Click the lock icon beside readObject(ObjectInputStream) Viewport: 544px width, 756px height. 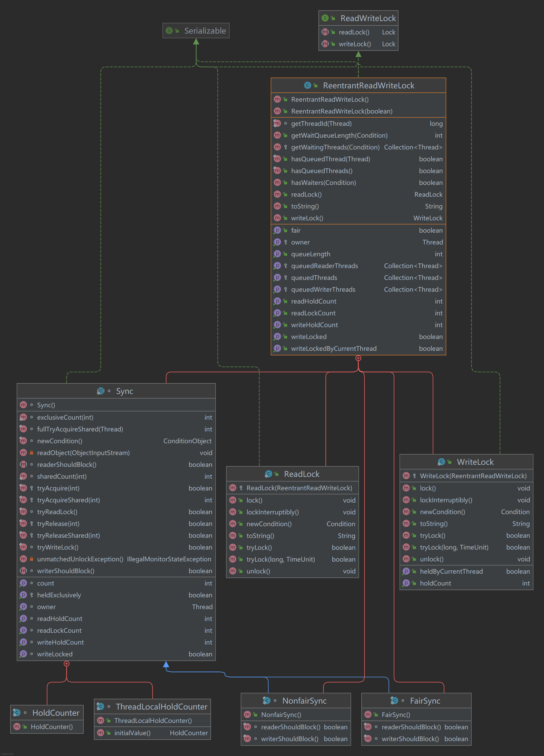[32, 453]
